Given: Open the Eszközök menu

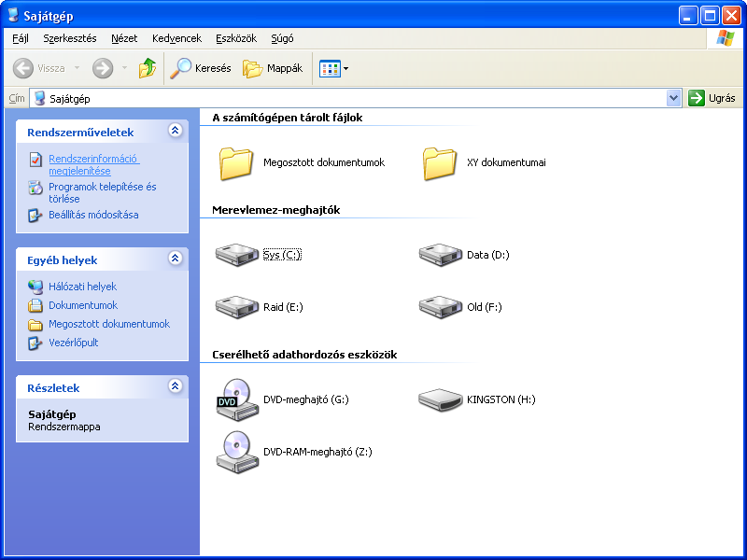Looking at the screenshot, I should click(x=236, y=38).
